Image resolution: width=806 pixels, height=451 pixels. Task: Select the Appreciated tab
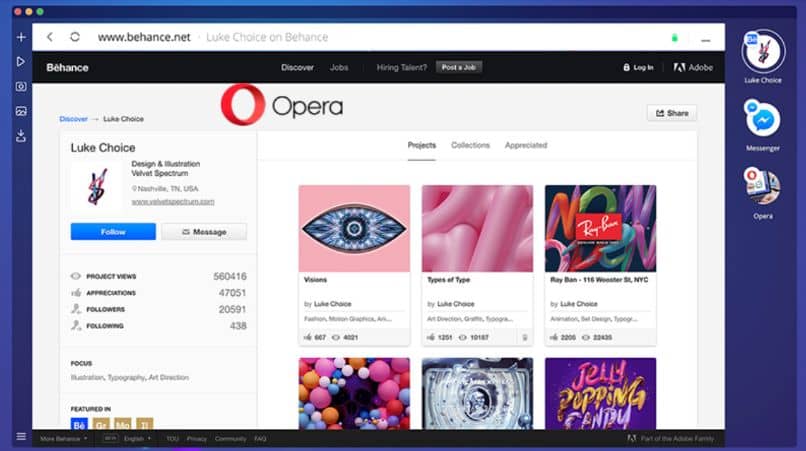[x=526, y=145]
